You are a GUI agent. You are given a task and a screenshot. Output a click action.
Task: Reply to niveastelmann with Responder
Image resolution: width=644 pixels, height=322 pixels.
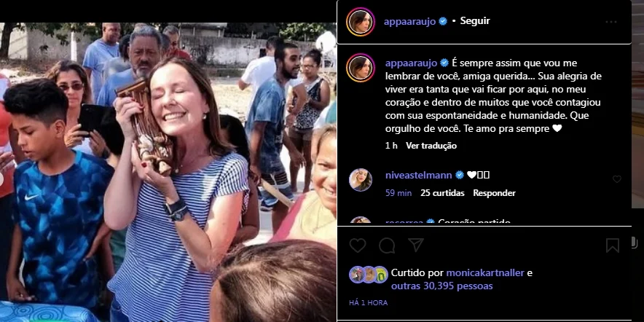494,193
